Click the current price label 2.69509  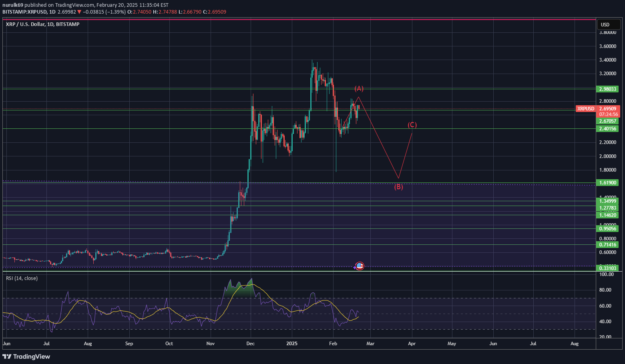point(608,109)
